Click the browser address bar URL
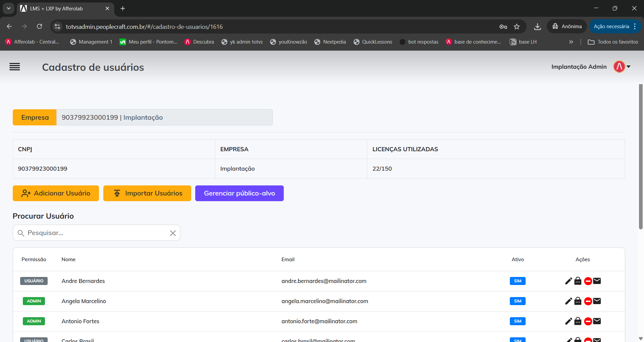644x342 pixels. (x=144, y=26)
